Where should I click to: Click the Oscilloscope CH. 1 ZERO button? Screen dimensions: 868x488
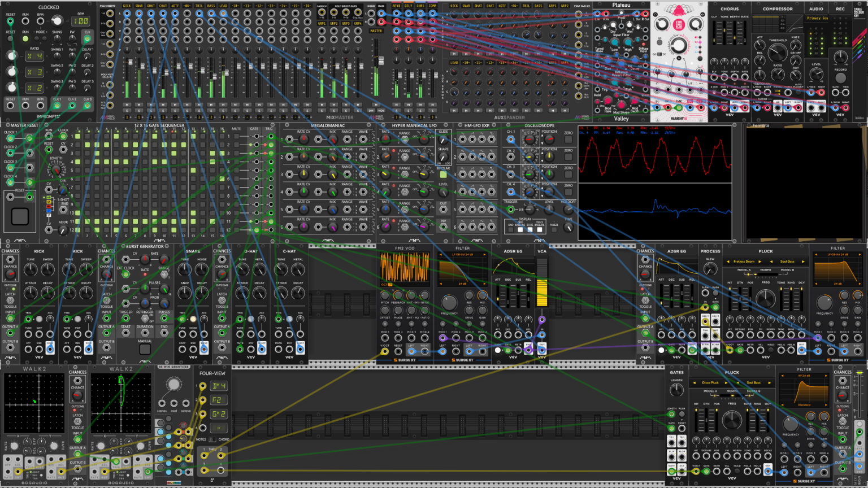point(568,140)
